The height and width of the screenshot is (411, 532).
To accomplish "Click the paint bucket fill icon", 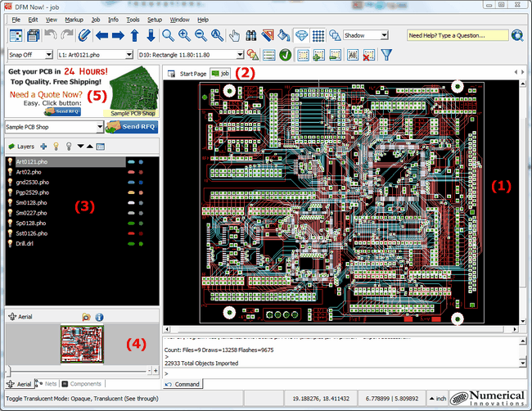I will 284,35.
